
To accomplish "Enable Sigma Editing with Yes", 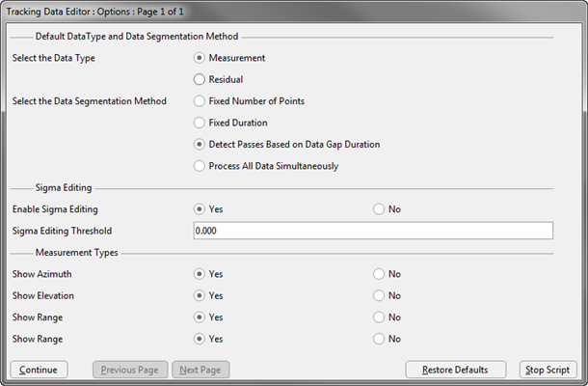I will click(200, 209).
